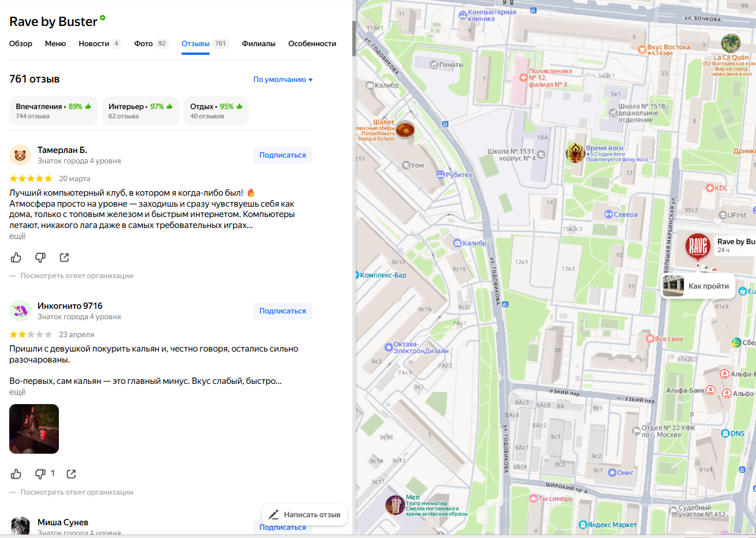Viewport: 756px width, 538px height.
Task: Click the Школа № 1531 map icon
Action: [x=541, y=155]
